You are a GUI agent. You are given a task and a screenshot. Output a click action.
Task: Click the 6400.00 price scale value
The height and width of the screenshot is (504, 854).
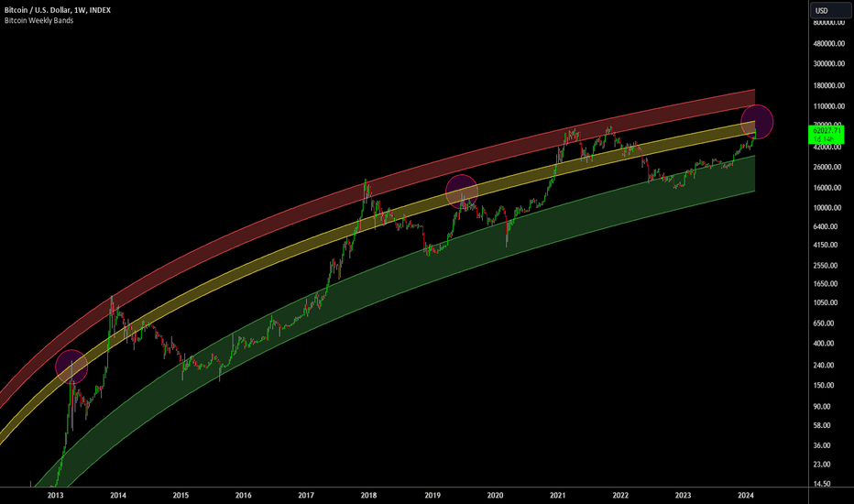coord(826,226)
